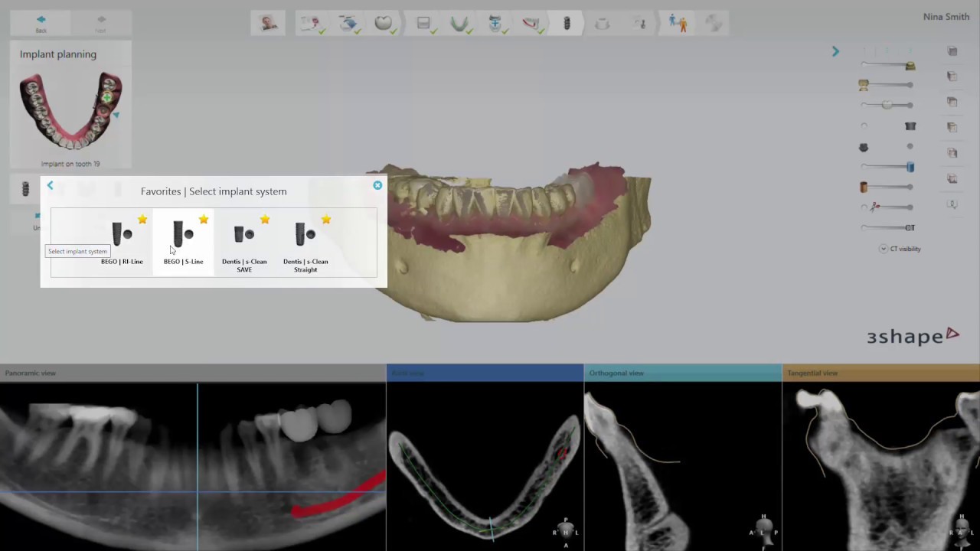Adjust the CT visibility slider

(x=888, y=227)
